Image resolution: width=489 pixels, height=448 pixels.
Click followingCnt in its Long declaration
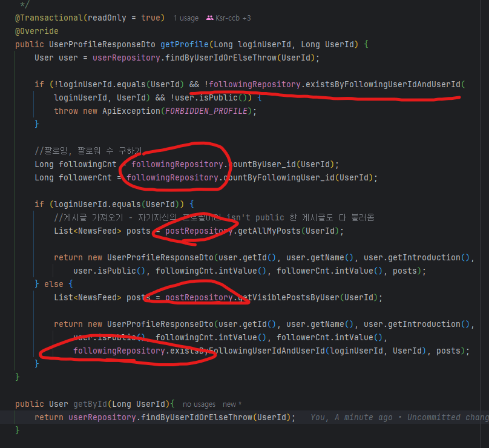coord(88,165)
